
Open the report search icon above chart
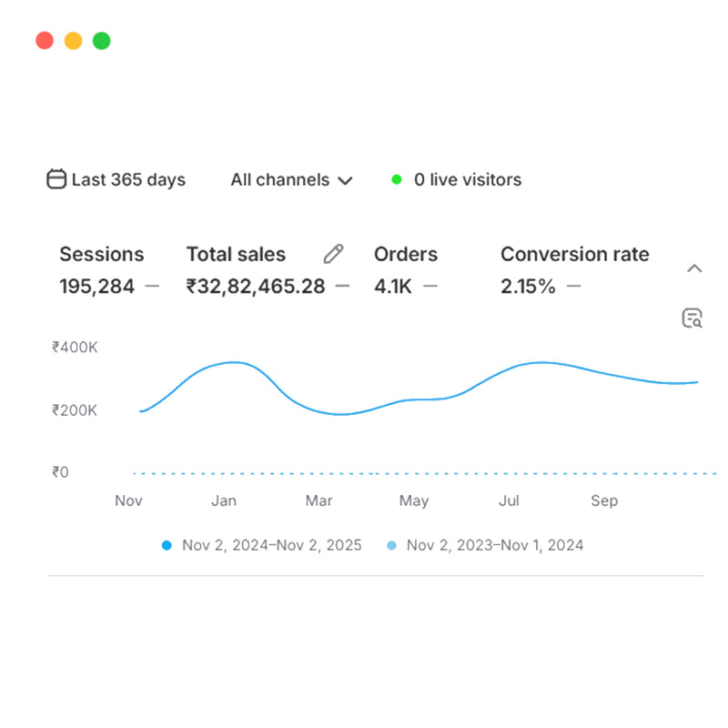click(693, 318)
